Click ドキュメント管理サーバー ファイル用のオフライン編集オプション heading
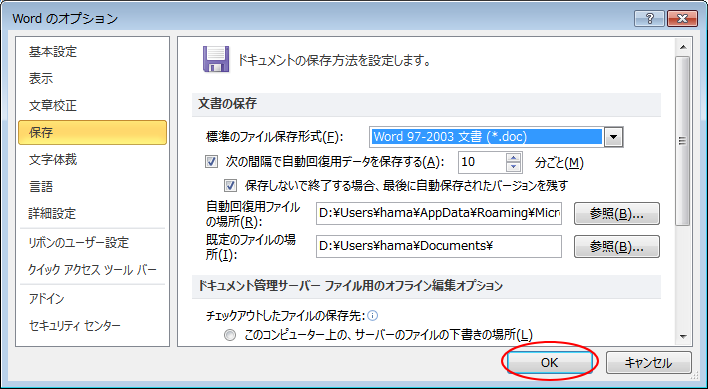 [350, 286]
